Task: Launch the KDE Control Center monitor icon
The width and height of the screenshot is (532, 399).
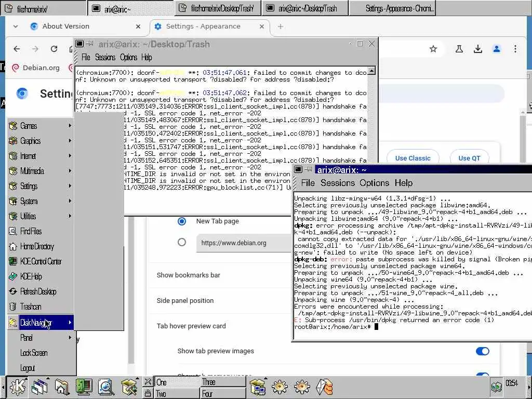Action: point(84,387)
